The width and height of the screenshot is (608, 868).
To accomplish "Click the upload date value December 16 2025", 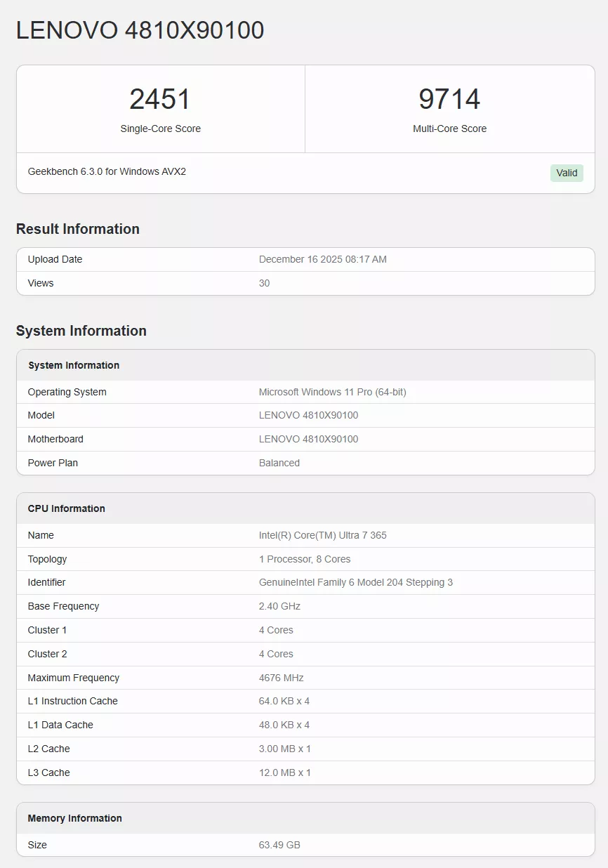I will pyautogui.click(x=322, y=259).
